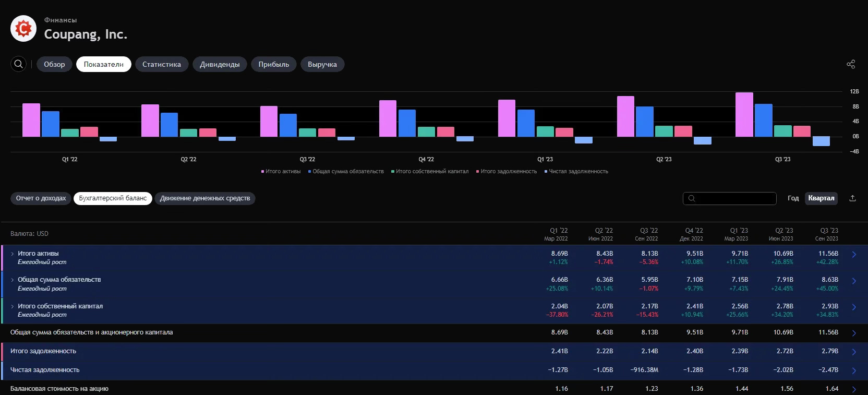This screenshot has height=395, width=868.
Task: Open details arrow for Итого собственный капитал row
Action: click(x=854, y=307)
